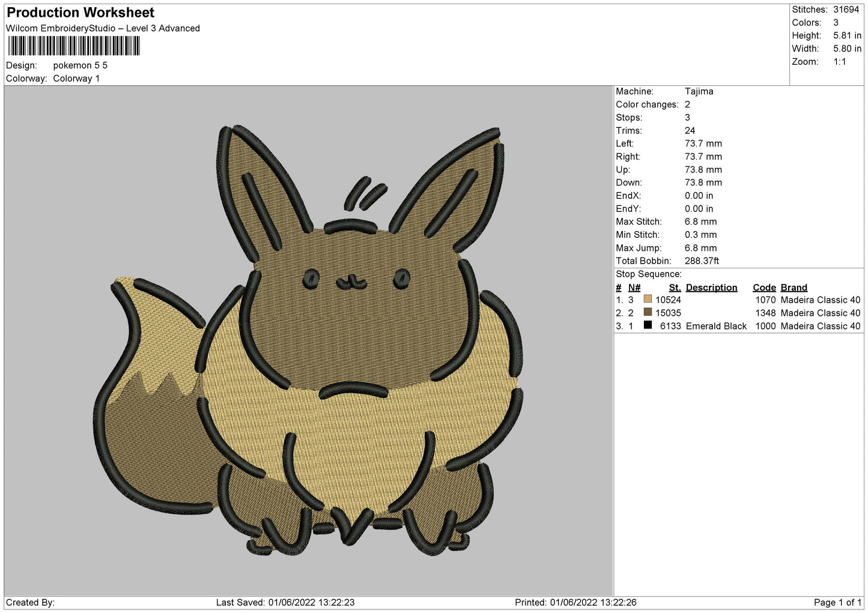Viewport: 868px width, 613px height.
Task: Click the barcode under the worksheet title
Action: (74, 46)
